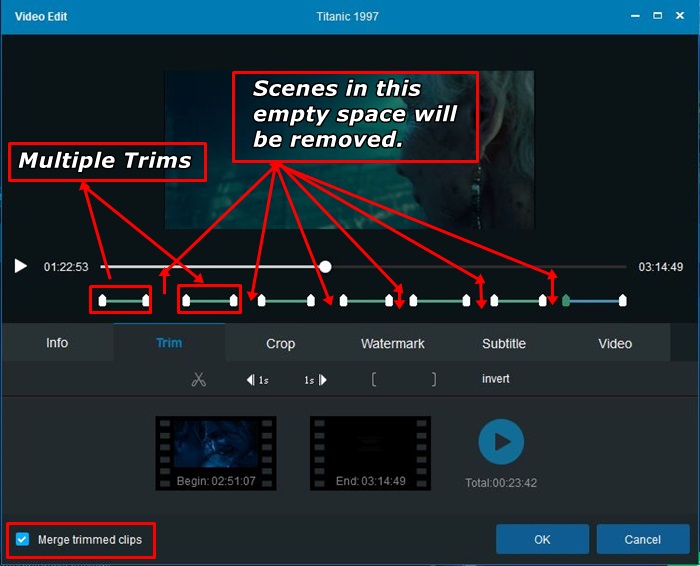Image resolution: width=700 pixels, height=566 pixels.
Task: Step back one second
Action: 258,380
